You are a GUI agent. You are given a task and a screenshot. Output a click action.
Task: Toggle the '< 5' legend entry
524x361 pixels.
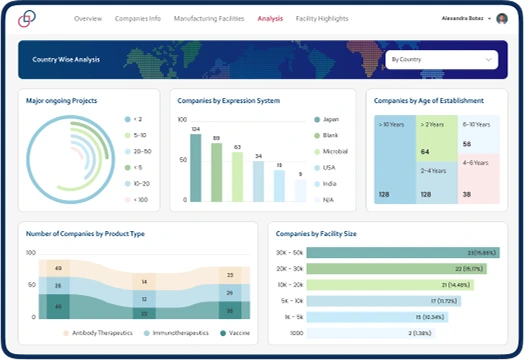(x=133, y=167)
